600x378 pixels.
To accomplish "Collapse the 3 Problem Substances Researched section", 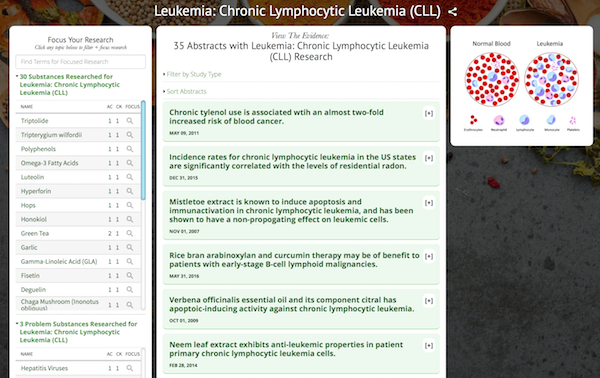I will tap(77, 332).
